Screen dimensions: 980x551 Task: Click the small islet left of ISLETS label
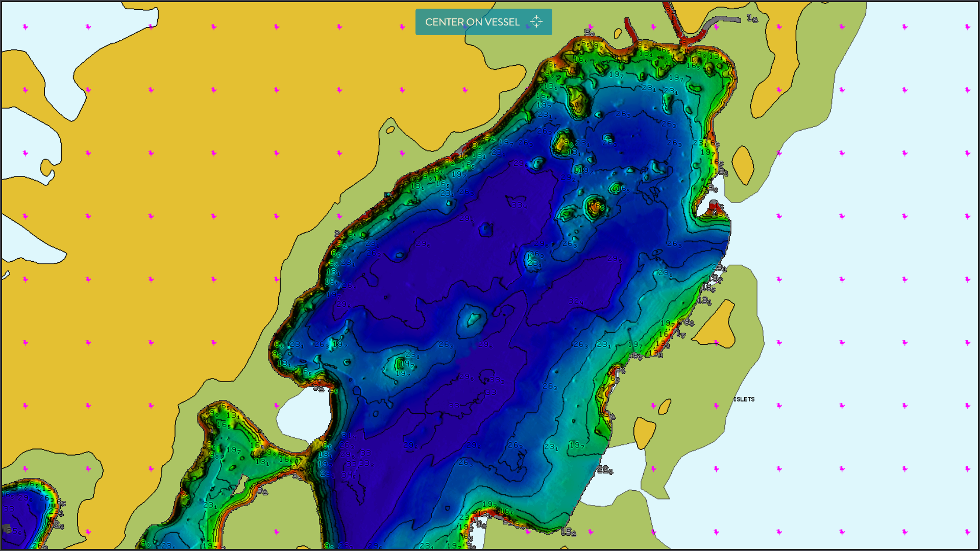tap(665, 407)
